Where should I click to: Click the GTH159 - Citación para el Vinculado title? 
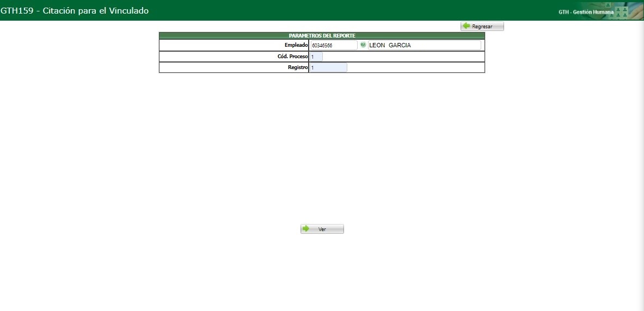tap(75, 11)
